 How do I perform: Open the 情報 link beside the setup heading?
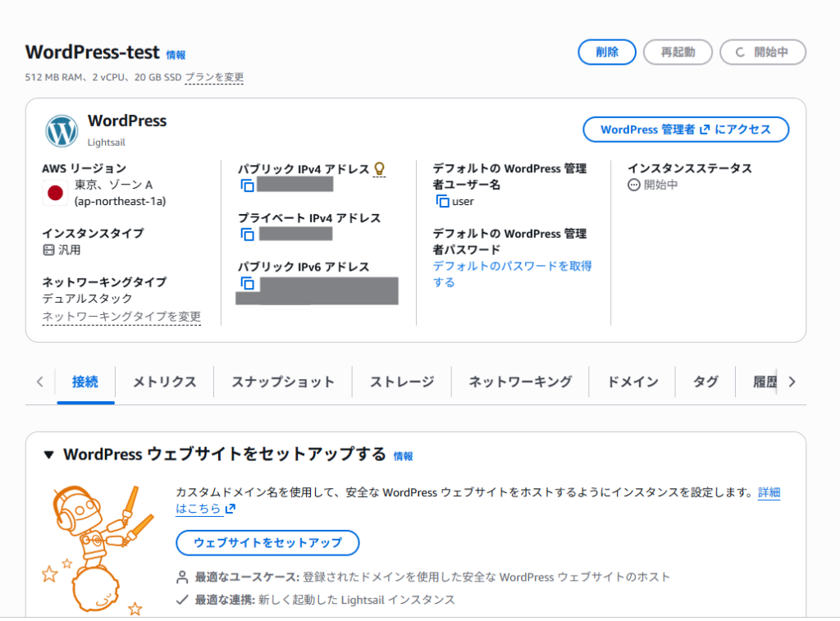coord(404,456)
